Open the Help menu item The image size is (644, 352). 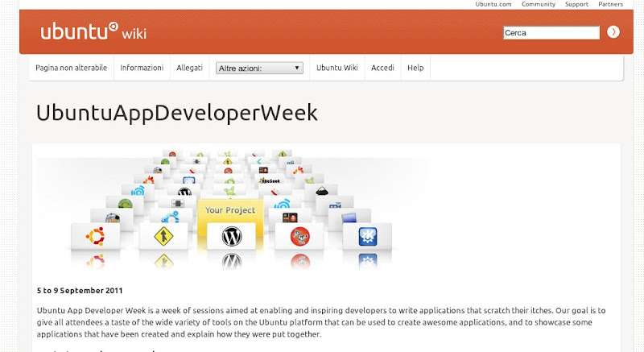pyautogui.click(x=415, y=68)
